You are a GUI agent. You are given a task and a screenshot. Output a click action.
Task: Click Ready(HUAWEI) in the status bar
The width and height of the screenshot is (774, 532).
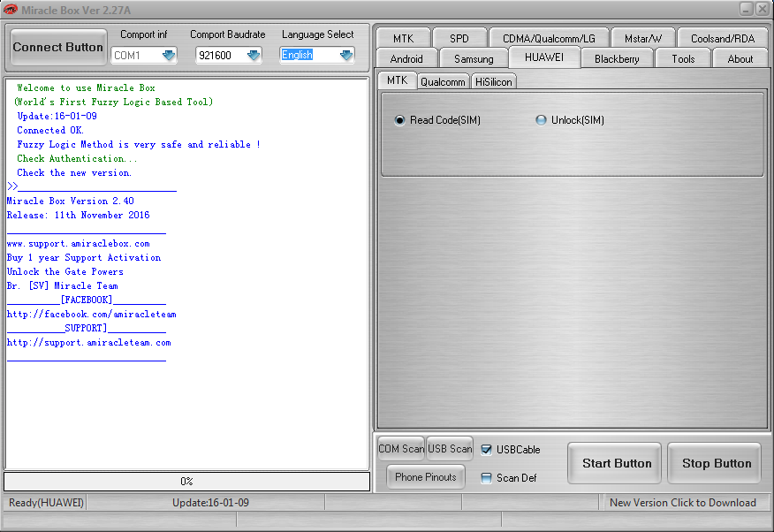pyautogui.click(x=46, y=502)
